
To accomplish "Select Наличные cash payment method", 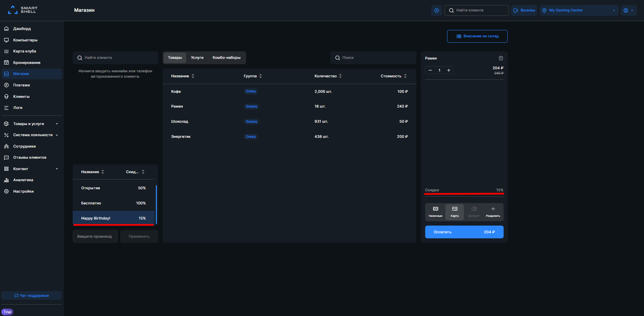I will (435, 212).
